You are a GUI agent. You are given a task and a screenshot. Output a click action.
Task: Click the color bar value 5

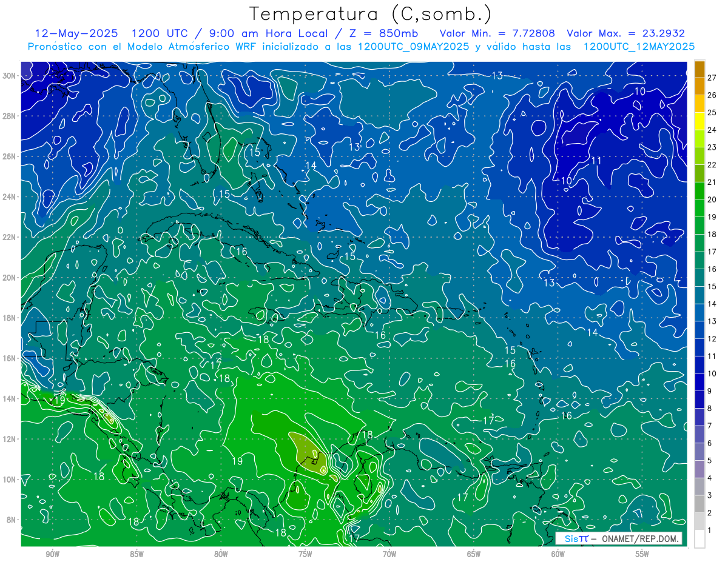pyautogui.click(x=710, y=461)
